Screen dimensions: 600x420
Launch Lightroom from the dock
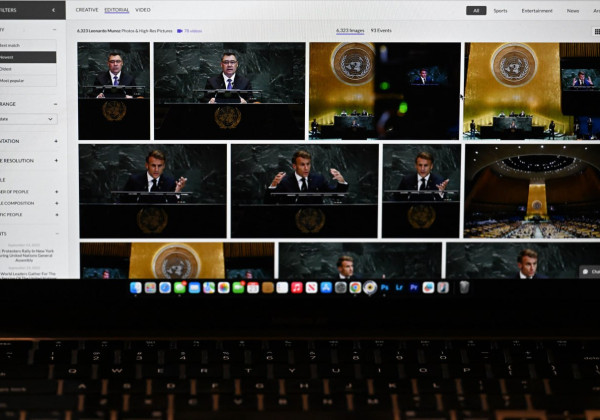tap(399, 288)
